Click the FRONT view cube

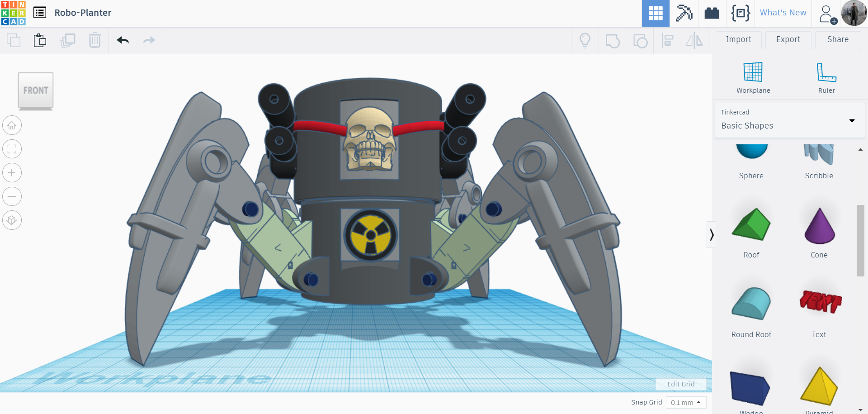[36, 91]
